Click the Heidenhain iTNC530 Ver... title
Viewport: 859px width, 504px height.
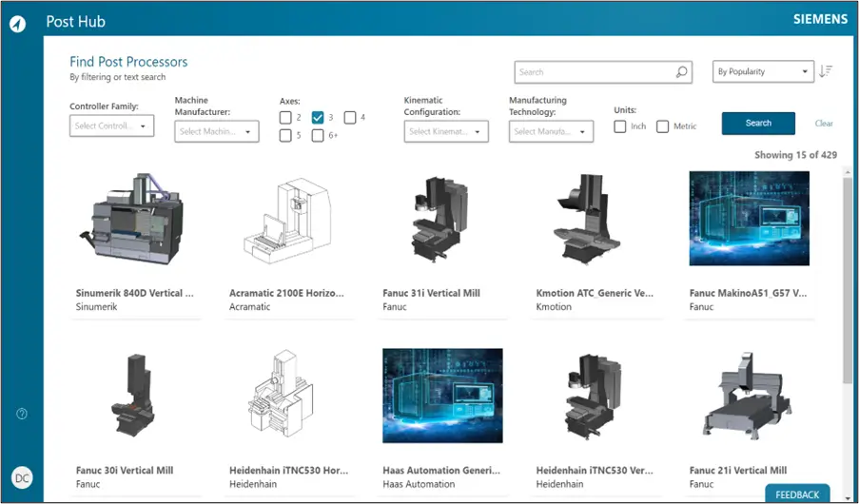point(595,470)
